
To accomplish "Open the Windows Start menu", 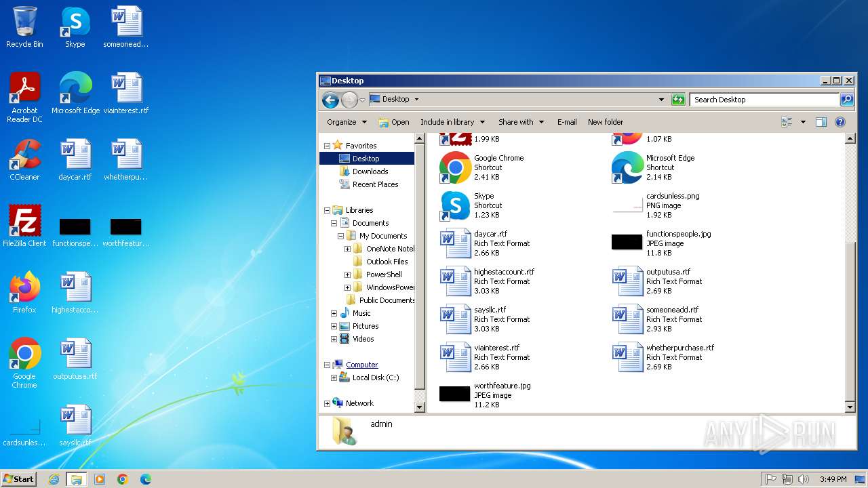I will click(19, 479).
